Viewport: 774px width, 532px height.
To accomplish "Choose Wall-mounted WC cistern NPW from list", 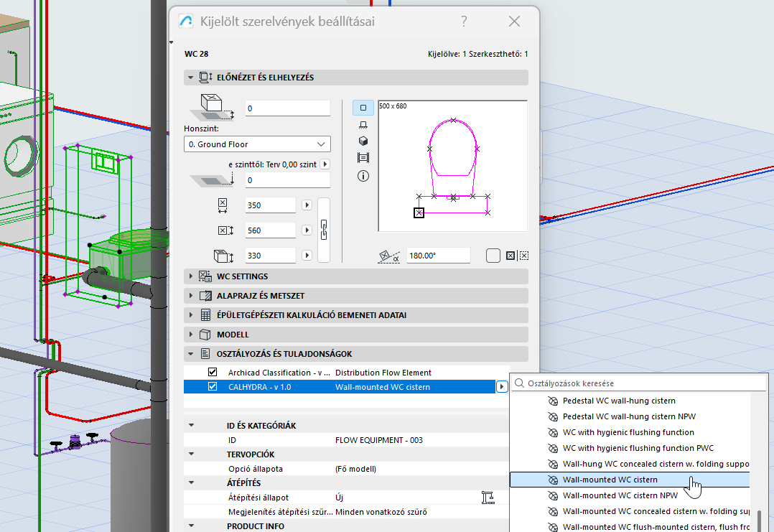I will (x=620, y=495).
